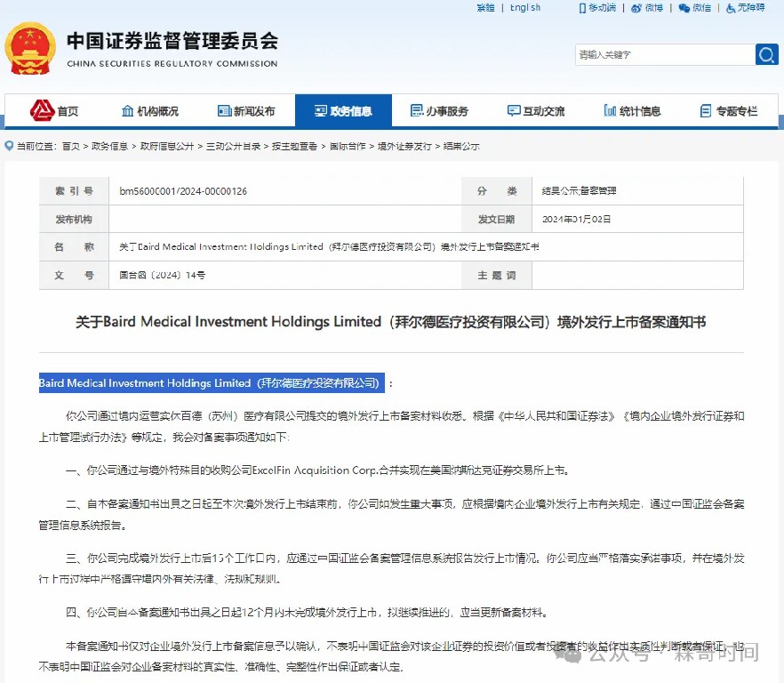This screenshot has height=683, width=784.
Task: Click the 发布机构 table label
Action: pos(74,219)
